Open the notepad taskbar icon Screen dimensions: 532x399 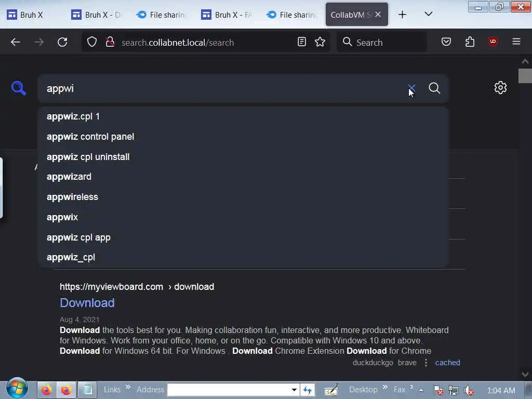coord(87,390)
